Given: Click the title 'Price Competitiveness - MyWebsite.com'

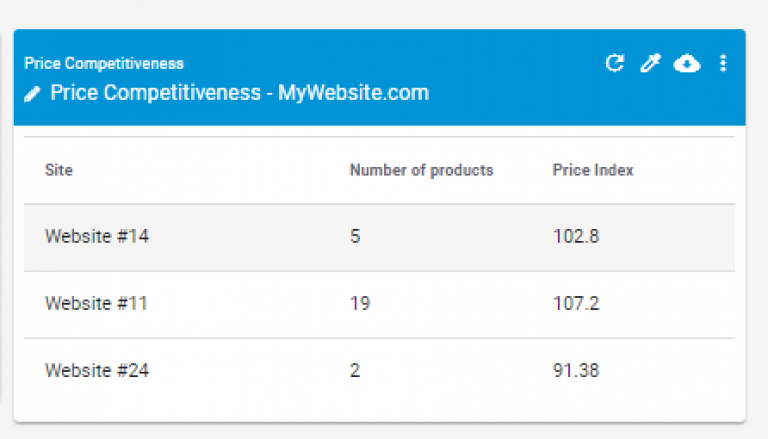Looking at the screenshot, I should point(240,94).
